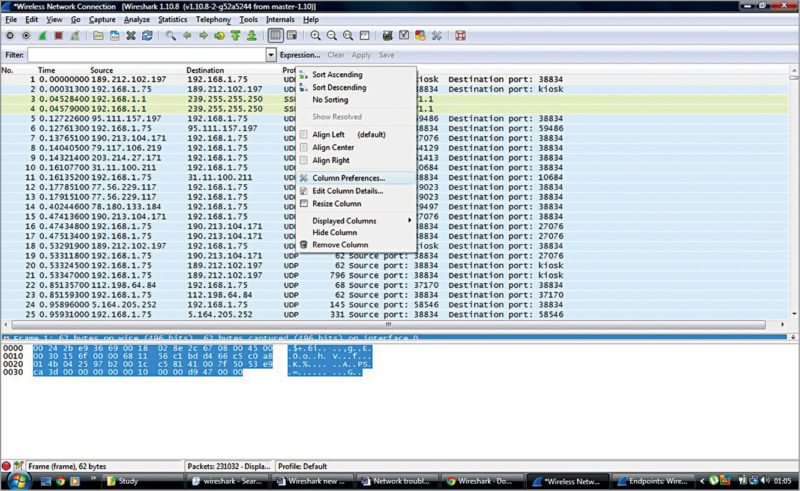Open the Statistics menu
800x491 pixels.
(x=173, y=19)
